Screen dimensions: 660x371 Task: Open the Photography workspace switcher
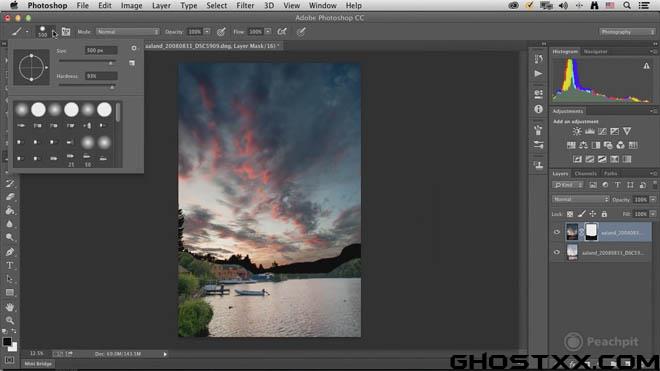(x=627, y=32)
